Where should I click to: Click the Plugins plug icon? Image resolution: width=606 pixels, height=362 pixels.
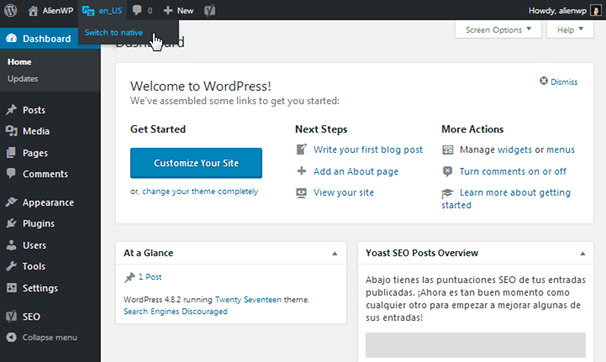(x=11, y=223)
